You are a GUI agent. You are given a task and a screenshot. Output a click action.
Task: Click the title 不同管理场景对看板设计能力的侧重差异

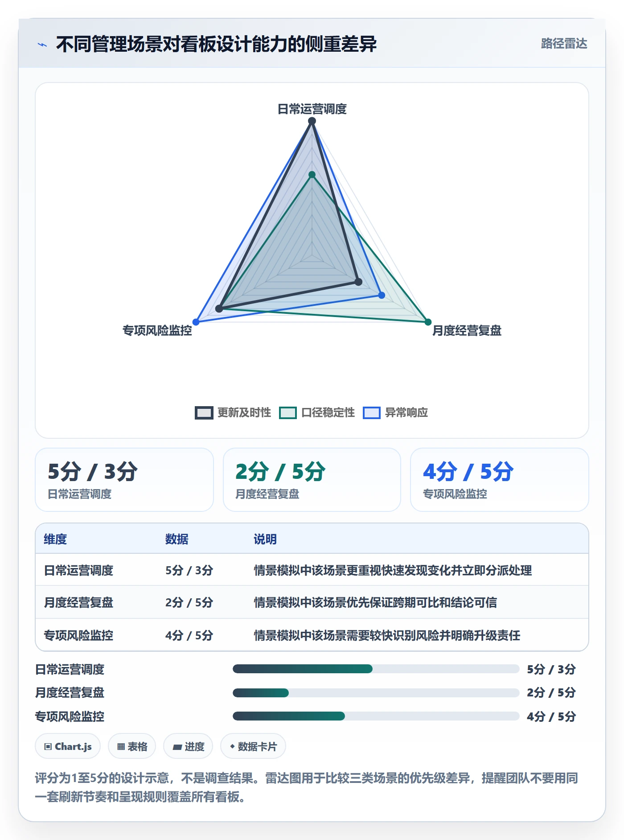216,44
